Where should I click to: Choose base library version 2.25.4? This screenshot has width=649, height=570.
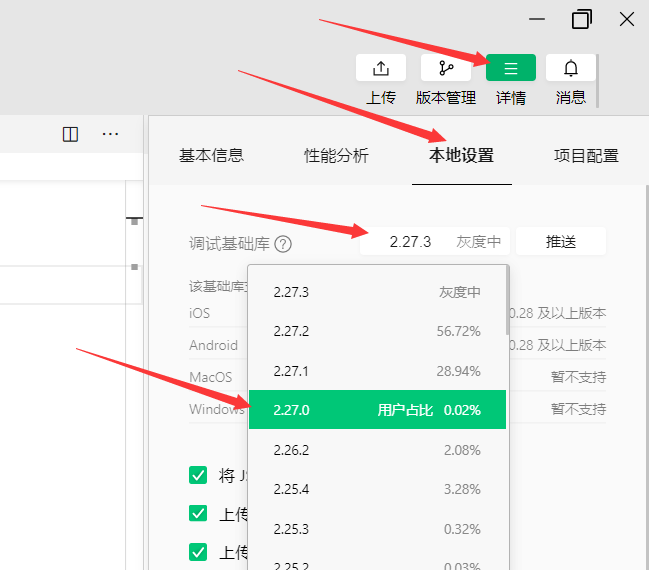tap(377, 489)
